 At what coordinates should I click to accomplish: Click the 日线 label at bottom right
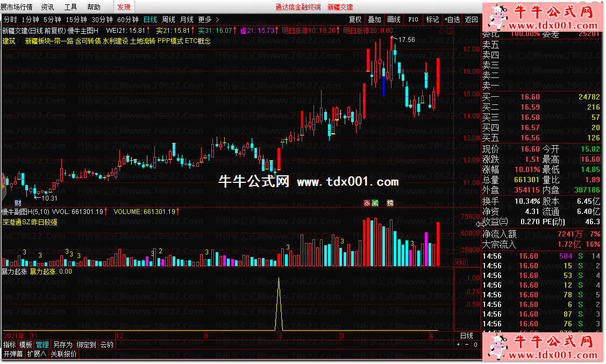[x=467, y=336]
